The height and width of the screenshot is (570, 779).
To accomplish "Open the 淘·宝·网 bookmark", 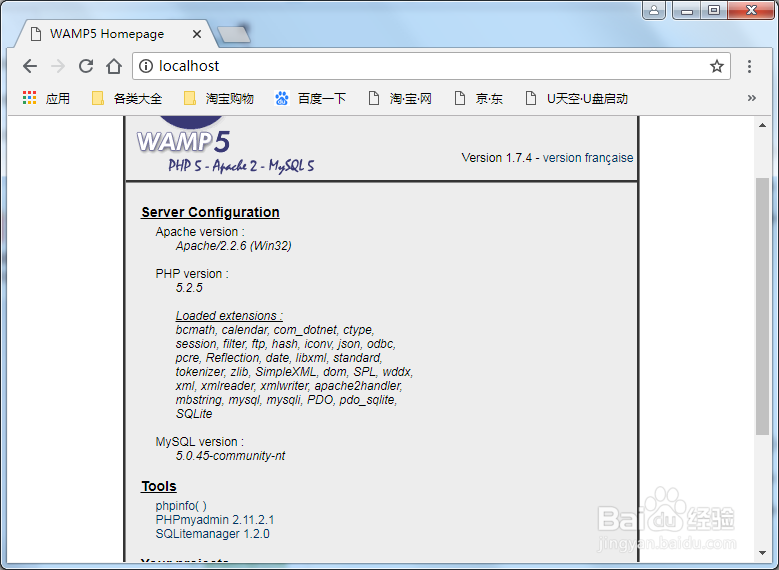I will [x=400, y=98].
